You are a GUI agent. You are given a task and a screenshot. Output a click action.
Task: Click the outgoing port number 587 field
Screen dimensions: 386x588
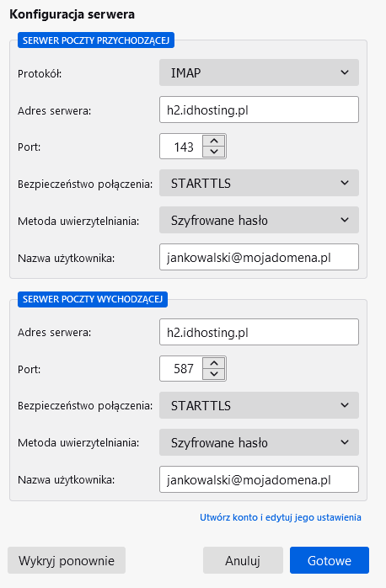(x=181, y=369)
